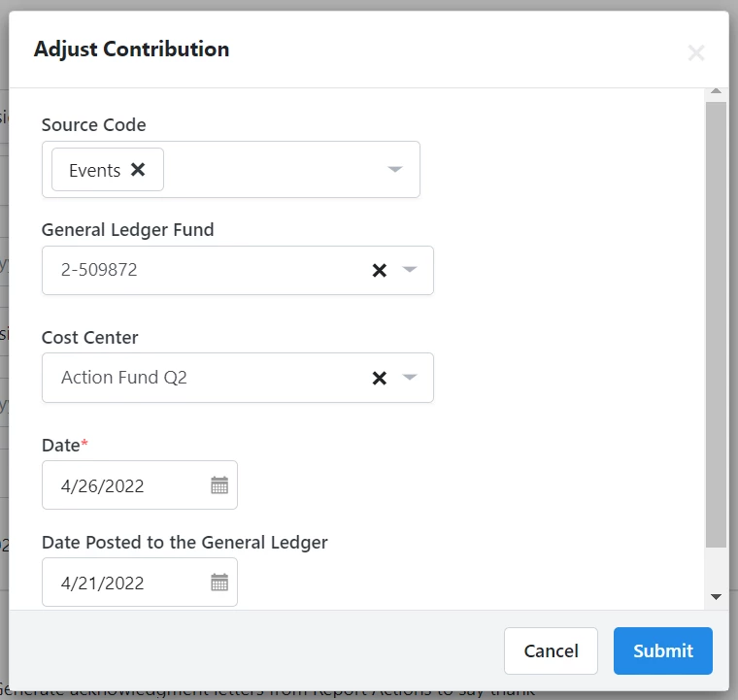738x700 pixels.
Task: Clear the Cost Center selection
Action: (380, 379)
